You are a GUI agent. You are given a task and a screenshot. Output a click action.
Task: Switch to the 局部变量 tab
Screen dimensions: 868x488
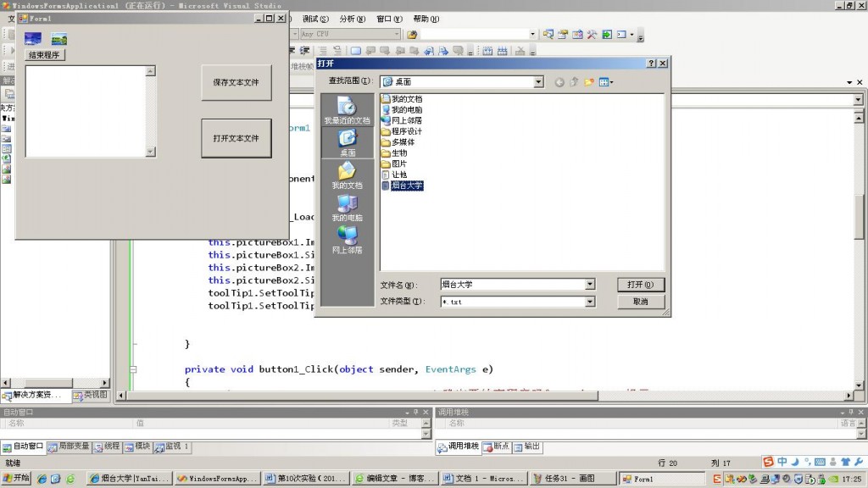[69, 446]
